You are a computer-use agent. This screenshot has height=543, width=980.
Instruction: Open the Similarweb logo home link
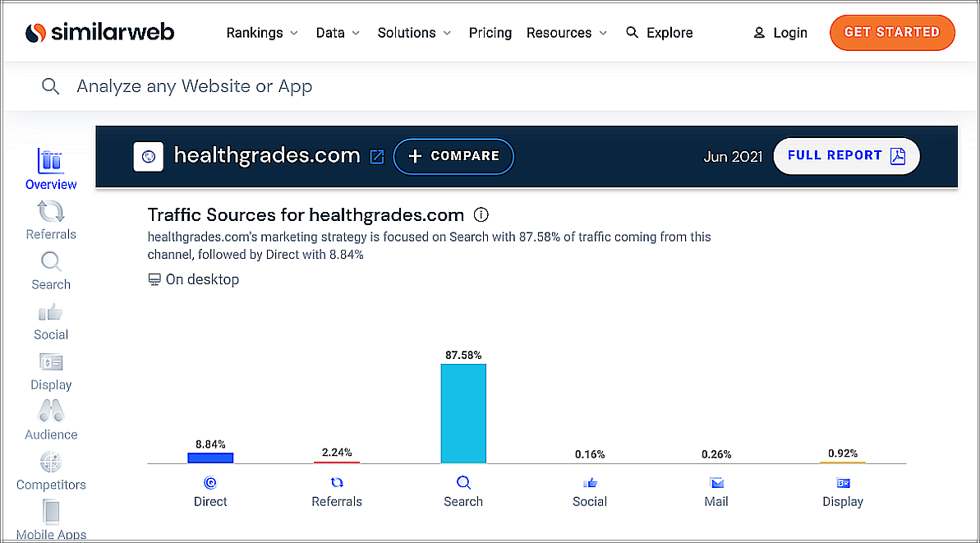pos(99,33)
